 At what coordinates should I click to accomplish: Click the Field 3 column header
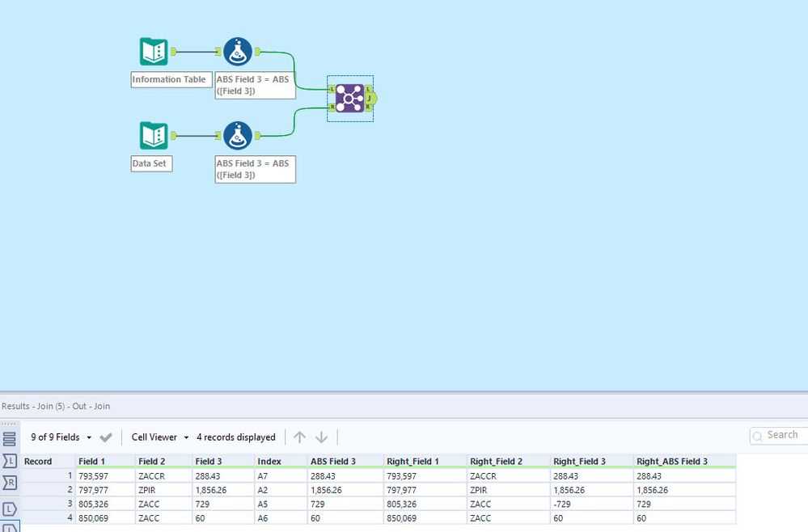point(223,462)
